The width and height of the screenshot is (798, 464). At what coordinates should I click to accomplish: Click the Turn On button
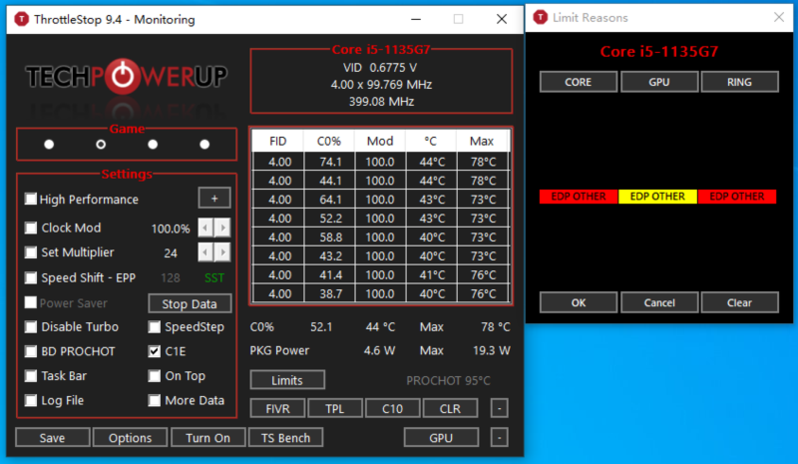[208, 438]
